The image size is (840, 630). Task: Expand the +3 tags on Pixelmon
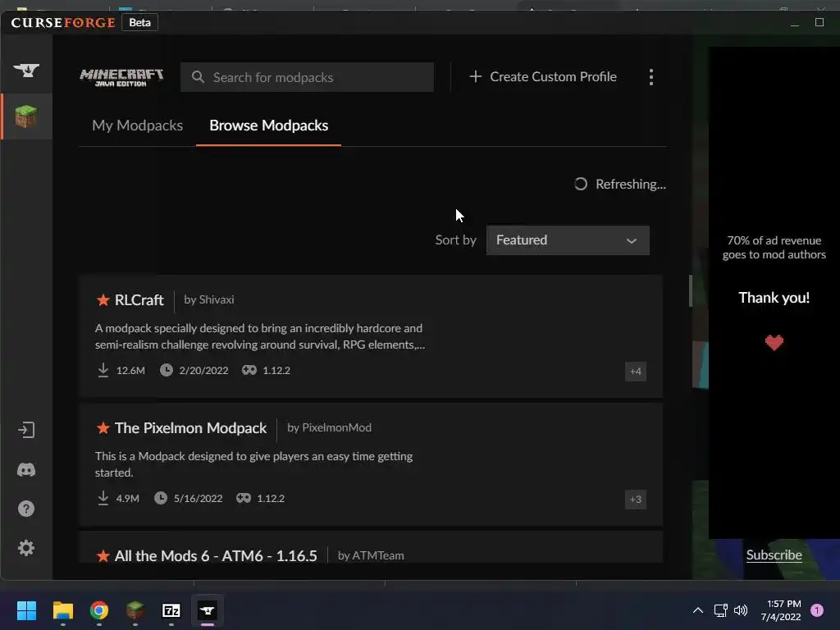[636, 500]
